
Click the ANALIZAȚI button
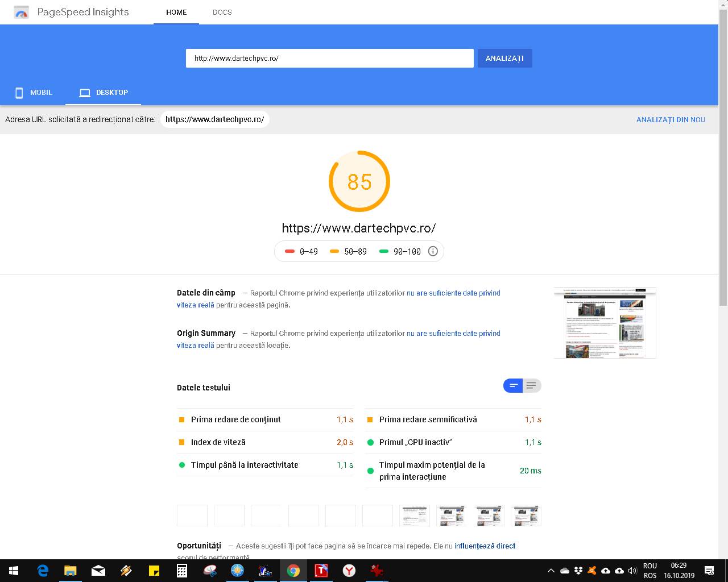(x=504, y=58)
